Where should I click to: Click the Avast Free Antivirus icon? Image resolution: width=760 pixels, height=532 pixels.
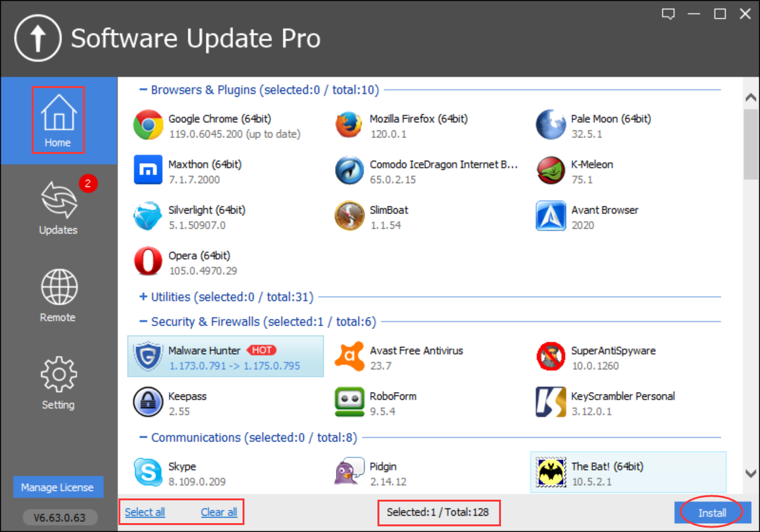pos(349,357)
